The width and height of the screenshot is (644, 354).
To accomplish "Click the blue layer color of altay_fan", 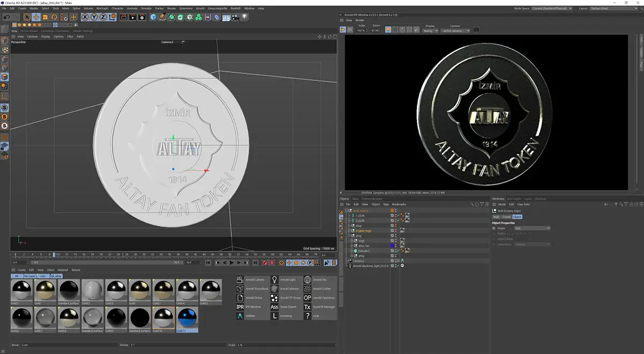I will (x=392, y=246).
